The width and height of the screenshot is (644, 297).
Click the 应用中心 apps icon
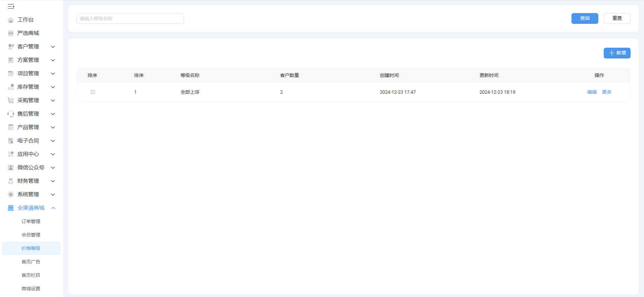click(11, 154)
